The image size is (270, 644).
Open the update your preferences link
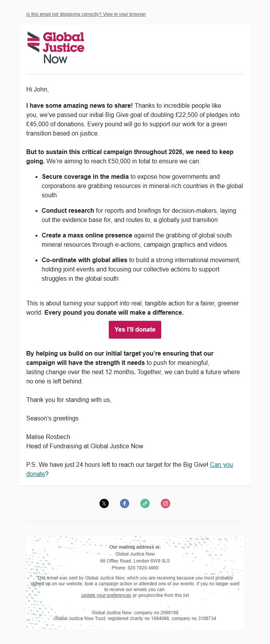pos(106,595)
